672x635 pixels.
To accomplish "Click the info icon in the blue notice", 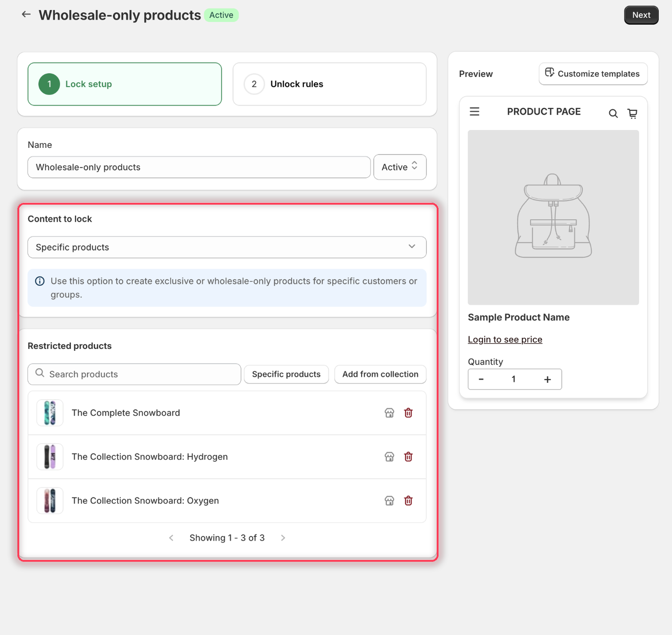I will coord(40,281).
